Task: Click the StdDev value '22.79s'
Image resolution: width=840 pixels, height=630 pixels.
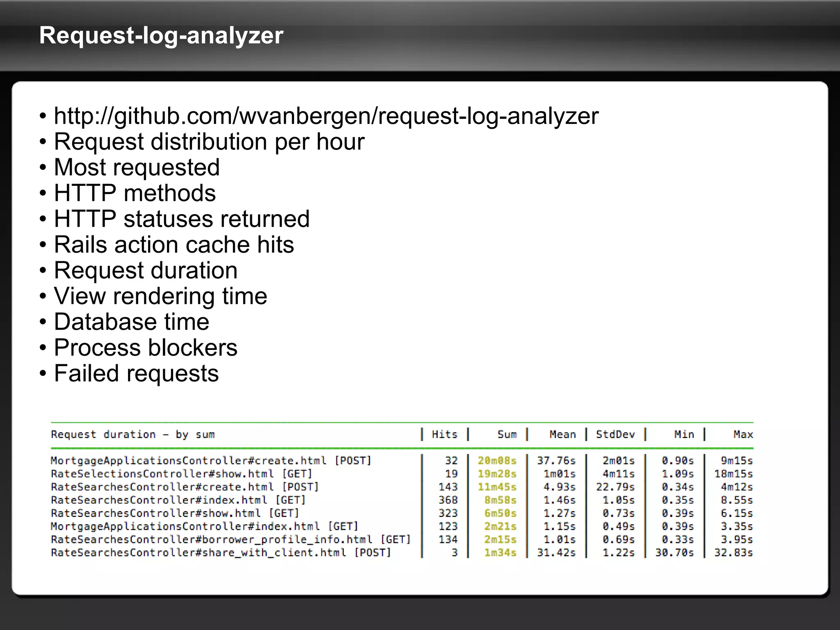Action: 615,487
